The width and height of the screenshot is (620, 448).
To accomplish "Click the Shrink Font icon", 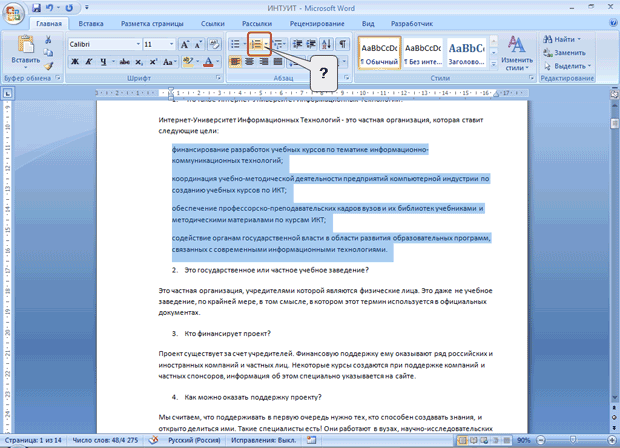I will point(198,44).
